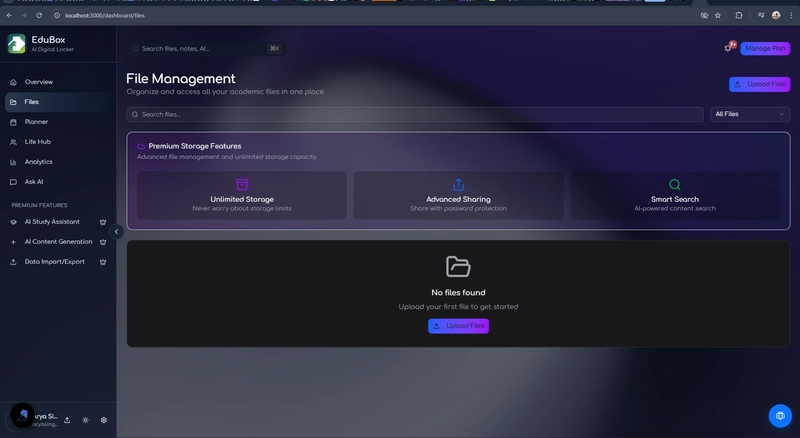Viewport: 800px width, 438px height.
Task: Click Upload Files button under No files found
Action: point(458,326)
